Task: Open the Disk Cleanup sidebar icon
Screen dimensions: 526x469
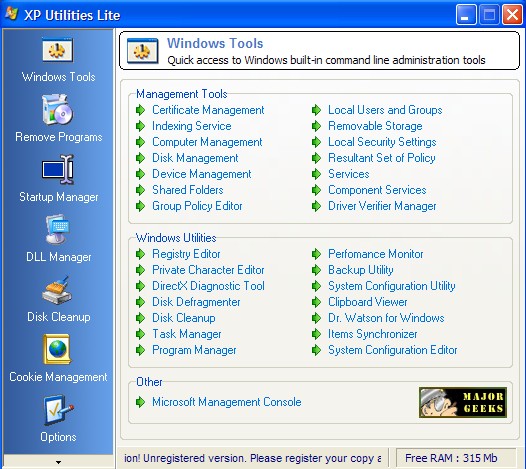Action: point(57,290)
